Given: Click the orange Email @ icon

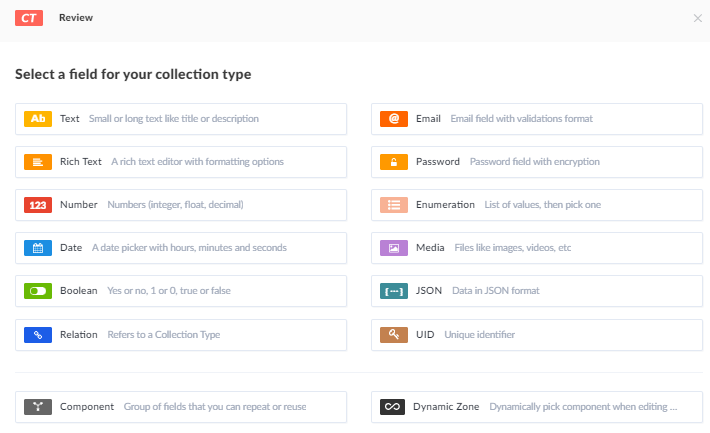Looking at the screenshot, I should [x=394, y=119].
